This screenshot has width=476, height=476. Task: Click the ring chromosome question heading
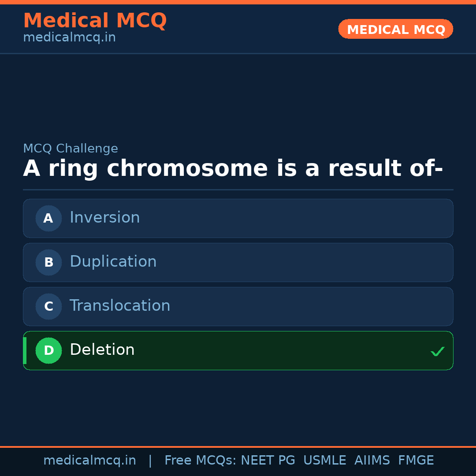coord(233,169)
